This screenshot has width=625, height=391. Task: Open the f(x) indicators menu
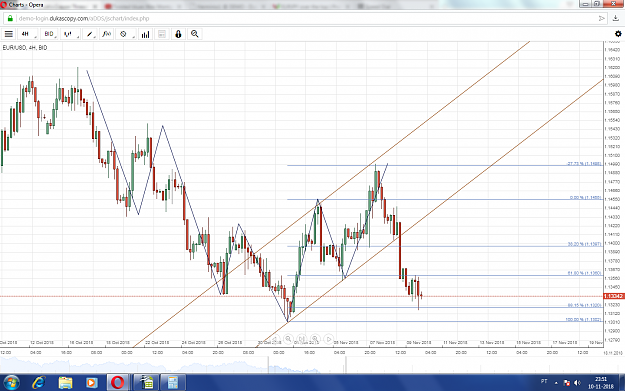[106, 34]
